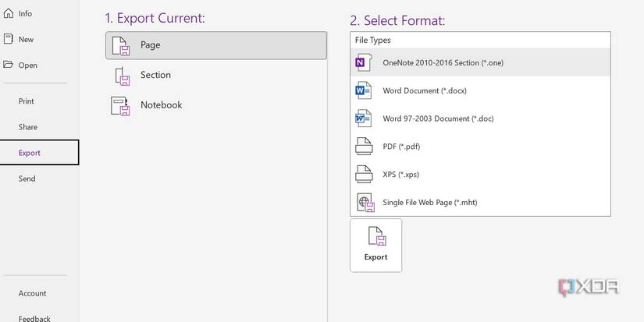The height and width of the screenshot is (322, 644).
Task: Choose Section under Export Current
Action: [x=216, y=76]
